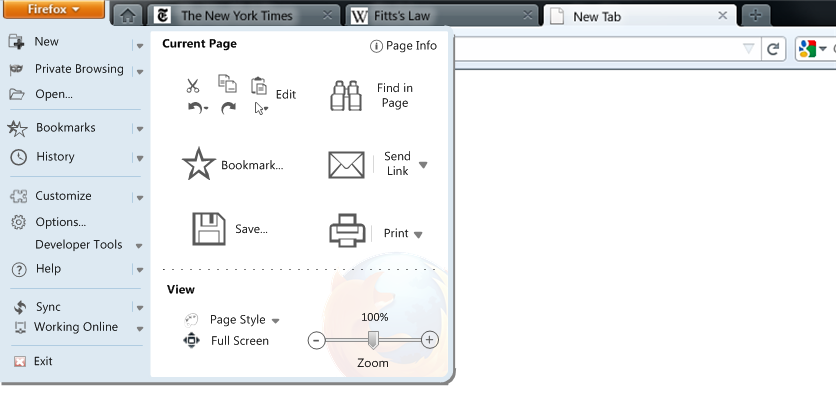Switch to The New York Times tab

(243, 15)
